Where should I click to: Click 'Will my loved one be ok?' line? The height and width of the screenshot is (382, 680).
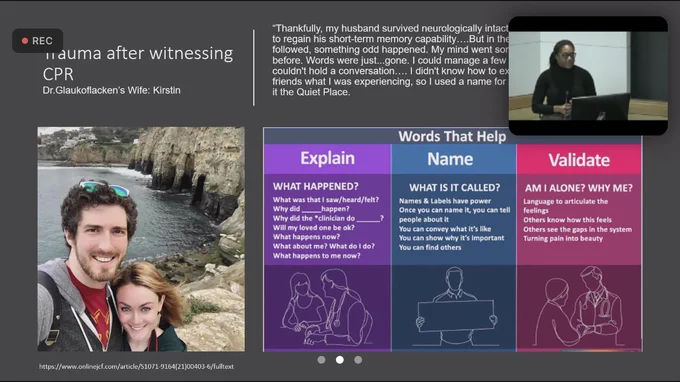(314, 228)
